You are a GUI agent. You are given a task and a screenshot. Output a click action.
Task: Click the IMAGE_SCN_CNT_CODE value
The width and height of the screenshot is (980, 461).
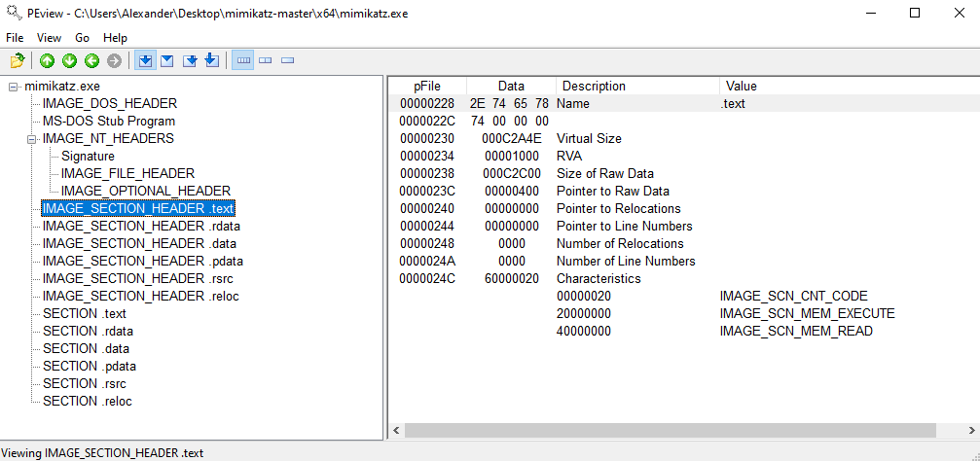pyautogui.click(x=794, y=296)
